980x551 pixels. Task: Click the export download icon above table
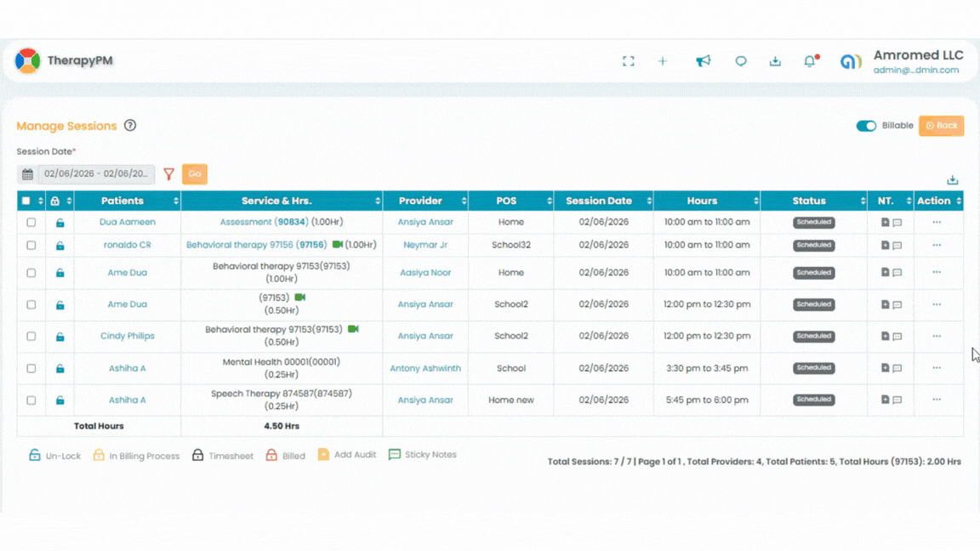[x=952, y=179]
